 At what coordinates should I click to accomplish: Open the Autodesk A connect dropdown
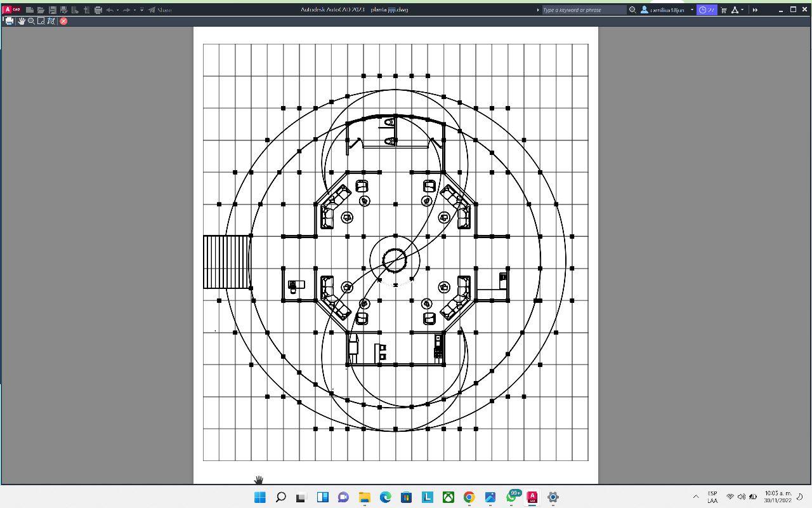(737, 10)
